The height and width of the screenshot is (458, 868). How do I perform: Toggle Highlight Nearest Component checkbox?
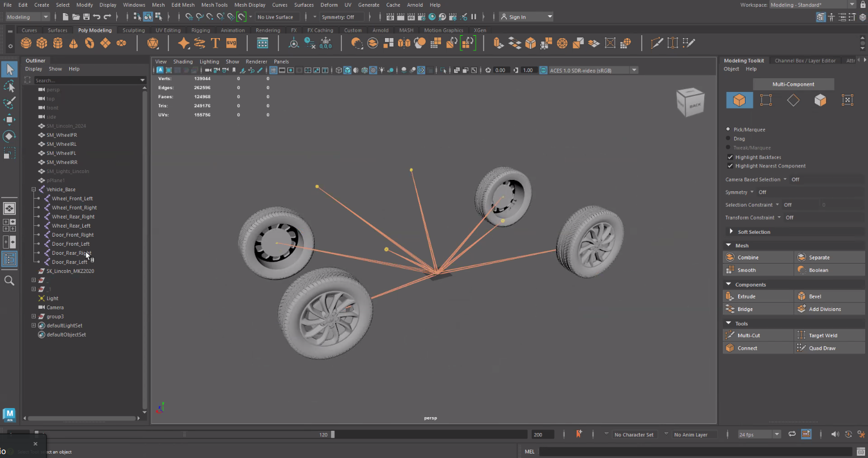point(730,166)
